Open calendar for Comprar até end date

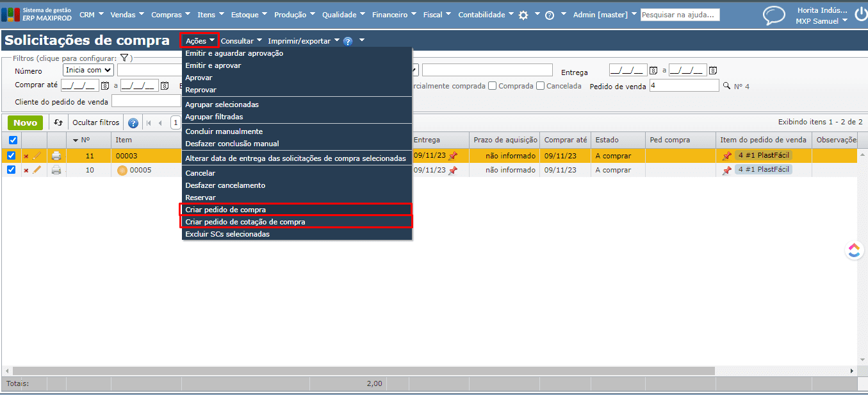coord(165,85)
